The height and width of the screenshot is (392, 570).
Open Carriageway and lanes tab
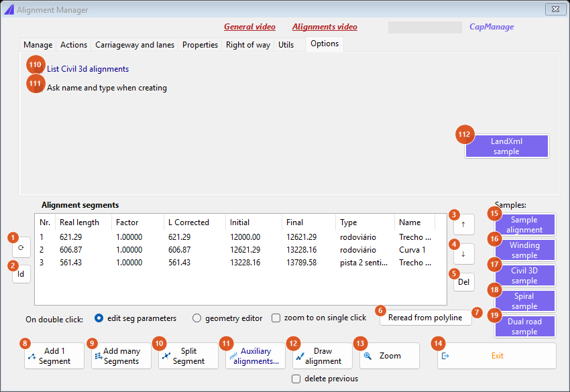point(135,45)
